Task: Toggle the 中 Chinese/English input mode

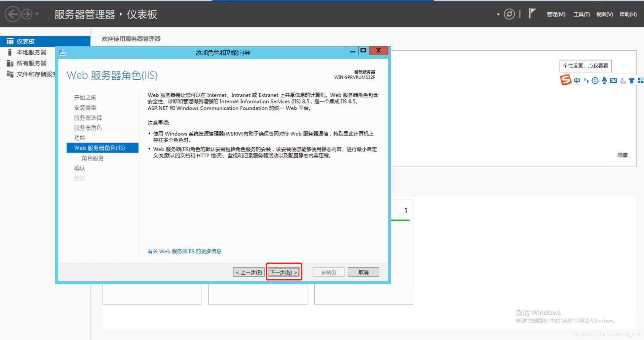Action: (577, 80)
